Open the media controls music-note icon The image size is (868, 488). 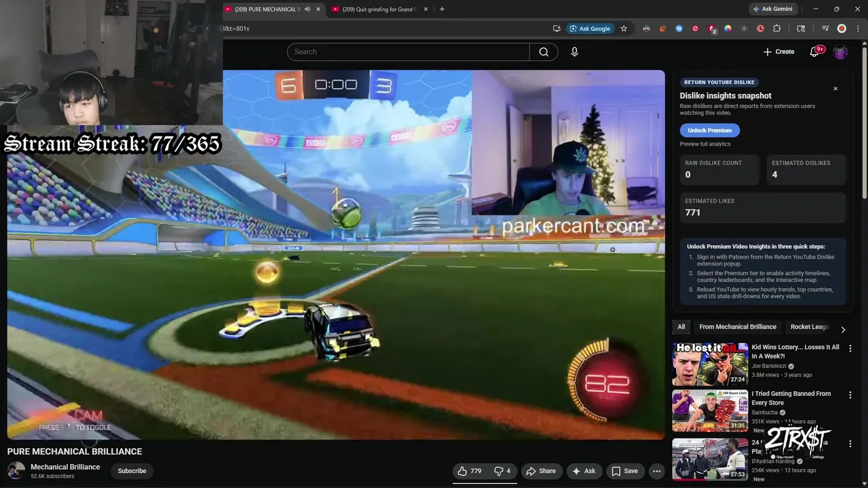[825, 28]
